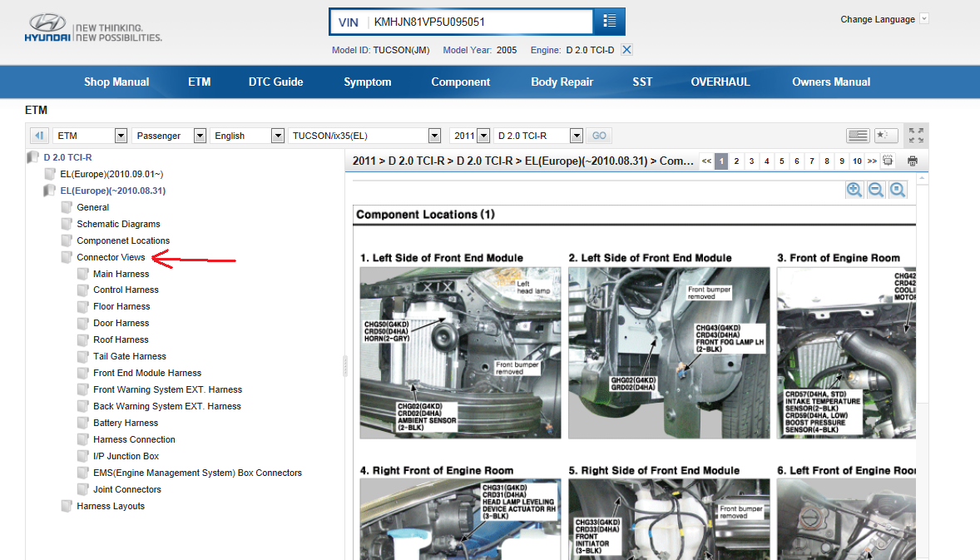Viewport: 980px width, 560px height.
Task: Select Floor Harness entry
Action: 121,306
